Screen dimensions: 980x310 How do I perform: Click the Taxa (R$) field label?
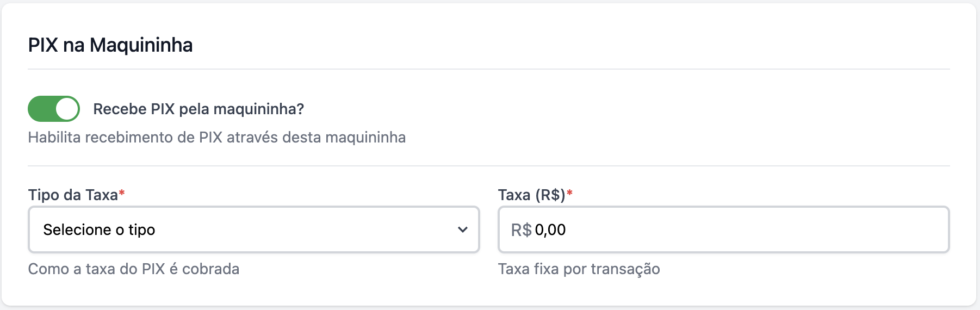[x=531, y=195]
